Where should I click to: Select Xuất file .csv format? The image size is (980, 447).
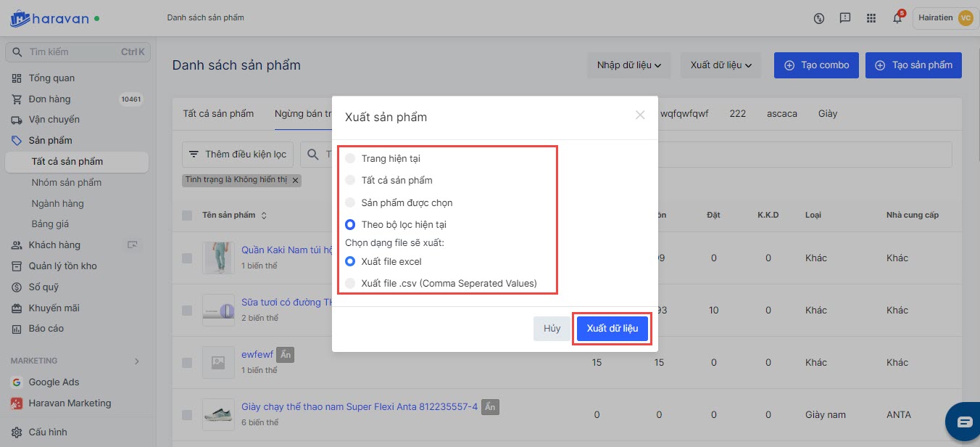[x=351, y=283]
